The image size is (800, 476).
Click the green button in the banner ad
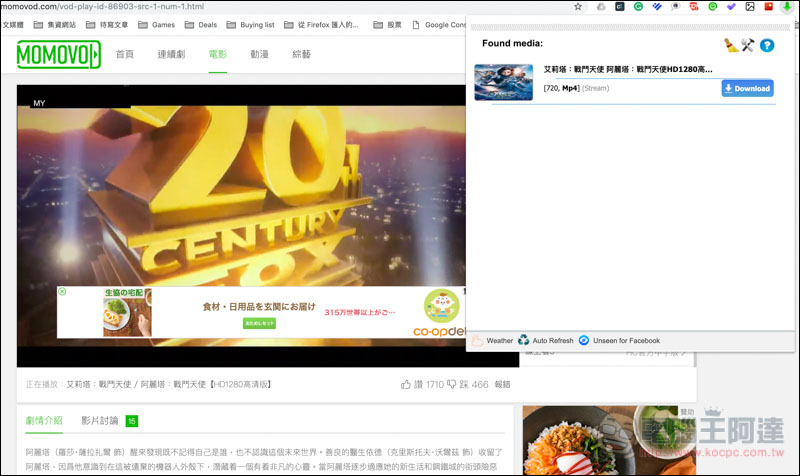pos(259,323)
